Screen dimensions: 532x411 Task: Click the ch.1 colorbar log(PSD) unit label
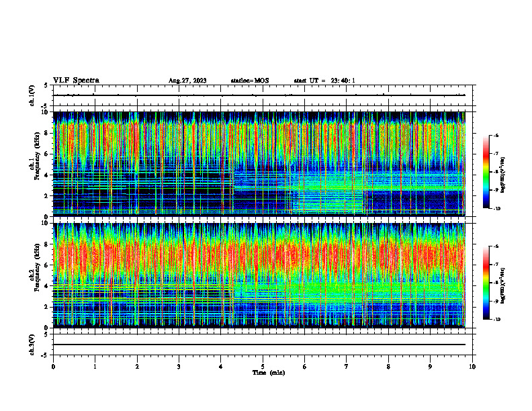click(503, 175)
